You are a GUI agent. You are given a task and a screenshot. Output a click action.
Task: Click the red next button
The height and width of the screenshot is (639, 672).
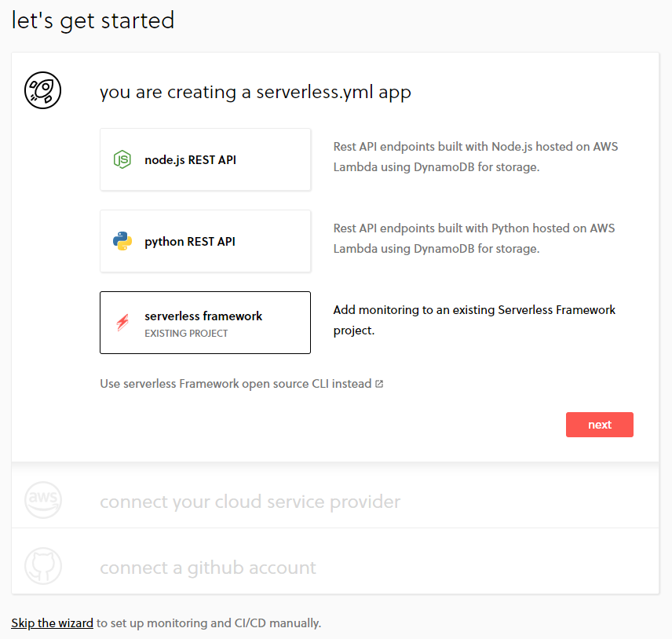point(600,425)
